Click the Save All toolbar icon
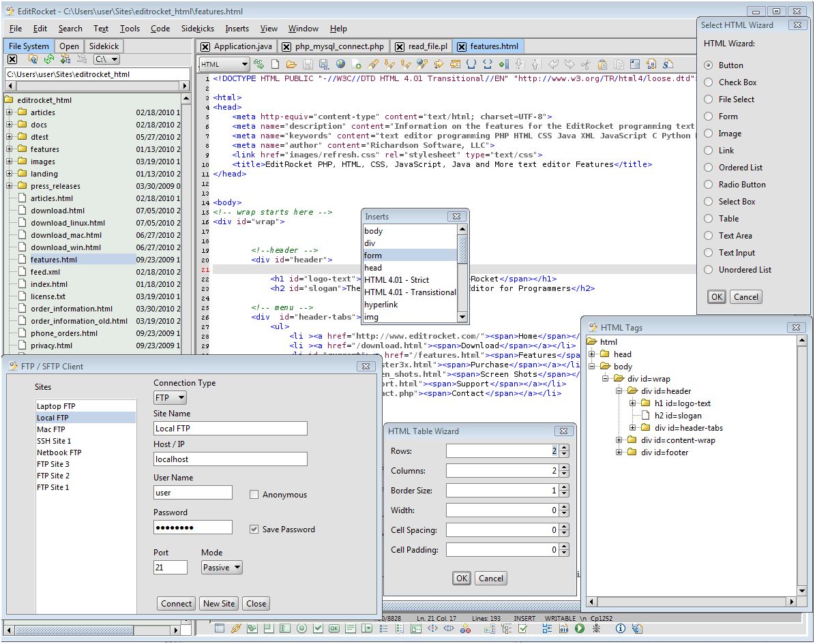Viewport: 815px width, 644px height. (325, 63)
